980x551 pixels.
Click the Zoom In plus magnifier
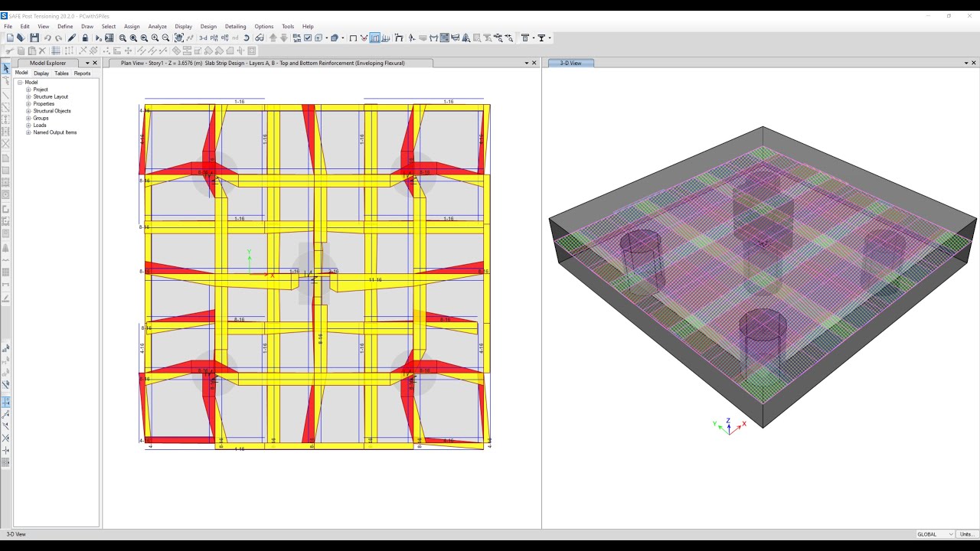[155, 37]
